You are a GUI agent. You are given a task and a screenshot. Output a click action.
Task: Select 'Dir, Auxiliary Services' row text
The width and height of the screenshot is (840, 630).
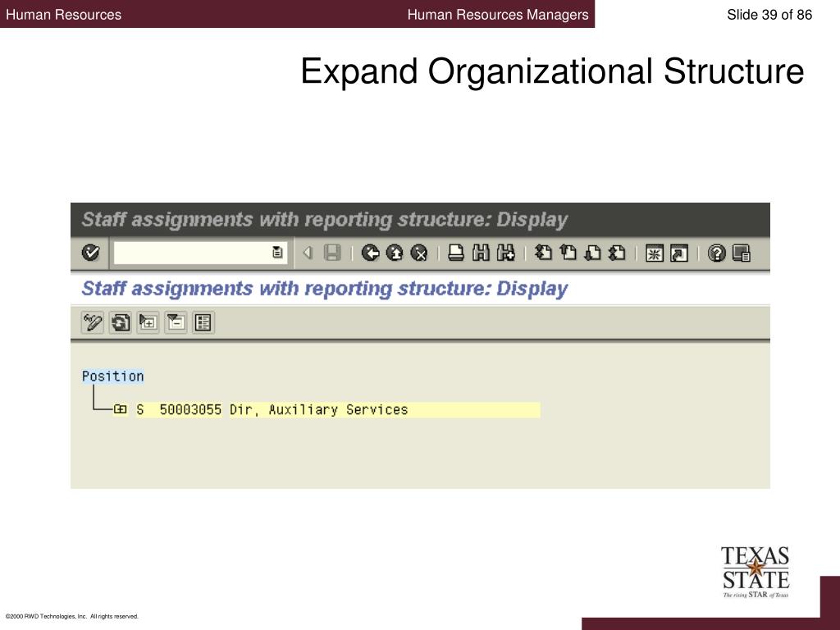pyautogui.click(x=319, y=410)
